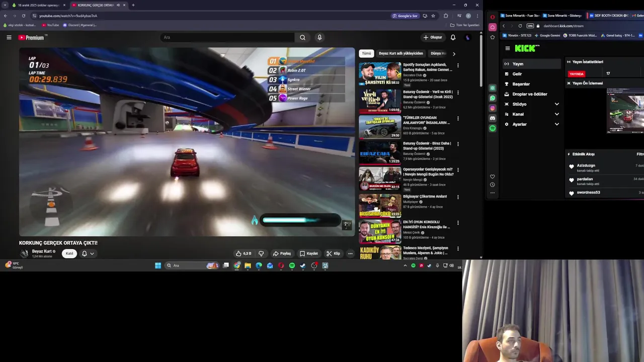This screenshot has height=362, width=644.
Task: Open Kick stream preview thumbnail
Action: (625, 111)
